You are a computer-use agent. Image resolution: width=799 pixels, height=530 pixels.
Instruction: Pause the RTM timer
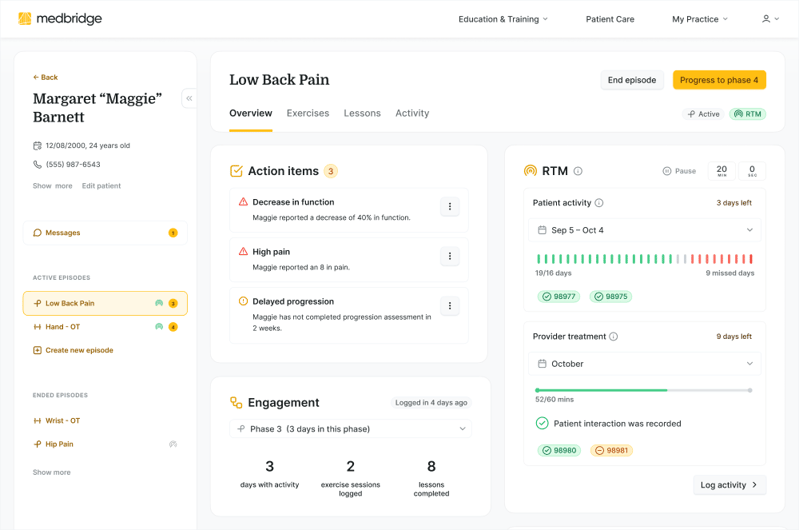679,171
